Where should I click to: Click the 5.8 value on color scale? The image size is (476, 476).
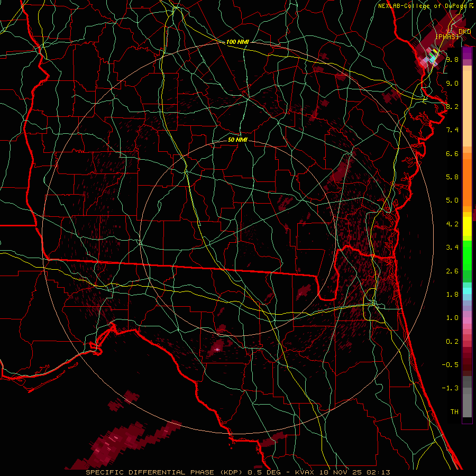(x=452, y=177)
